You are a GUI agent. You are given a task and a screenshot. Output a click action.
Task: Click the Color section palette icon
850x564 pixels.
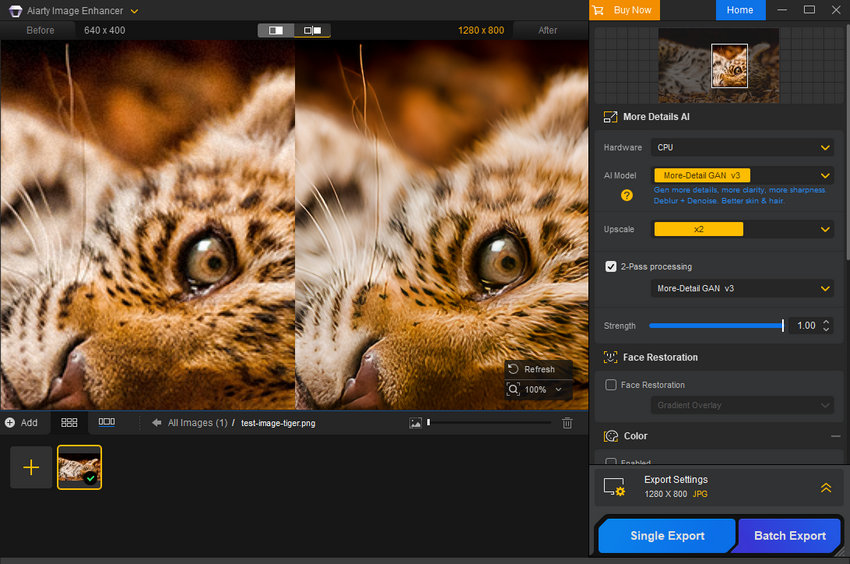tap(611, 436)
